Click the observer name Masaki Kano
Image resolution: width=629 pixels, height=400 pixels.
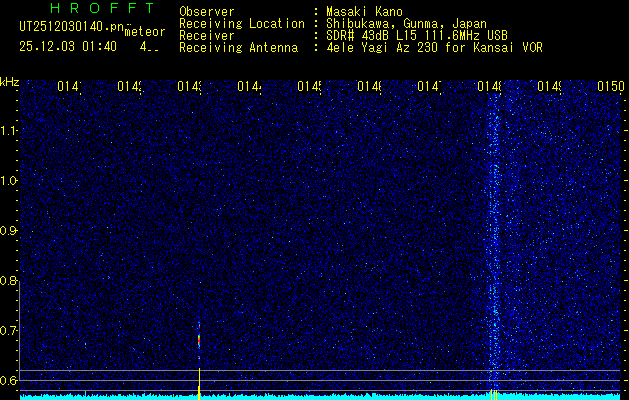tap(364, 12)
